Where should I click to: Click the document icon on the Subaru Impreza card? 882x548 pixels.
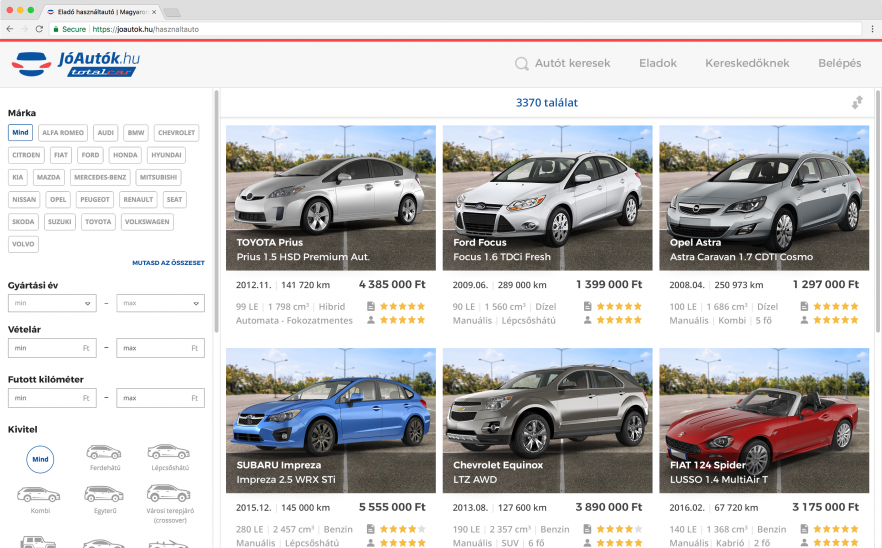tap(371, 529)
